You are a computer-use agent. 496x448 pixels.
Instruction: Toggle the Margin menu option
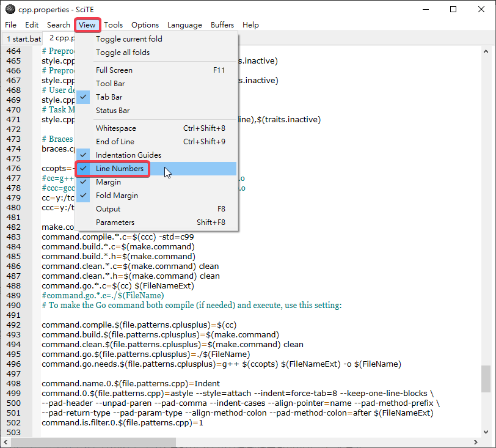point(108,182)
